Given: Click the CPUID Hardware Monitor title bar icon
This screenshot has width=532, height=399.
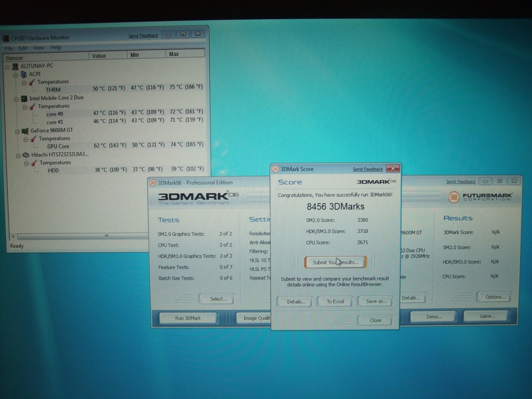Looking at the screenshot, I should (6, 38).
